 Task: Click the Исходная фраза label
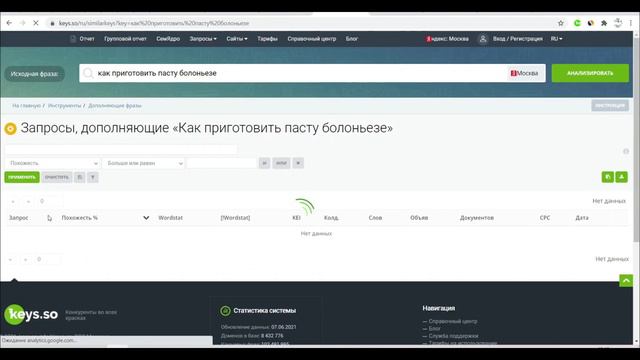35,74
